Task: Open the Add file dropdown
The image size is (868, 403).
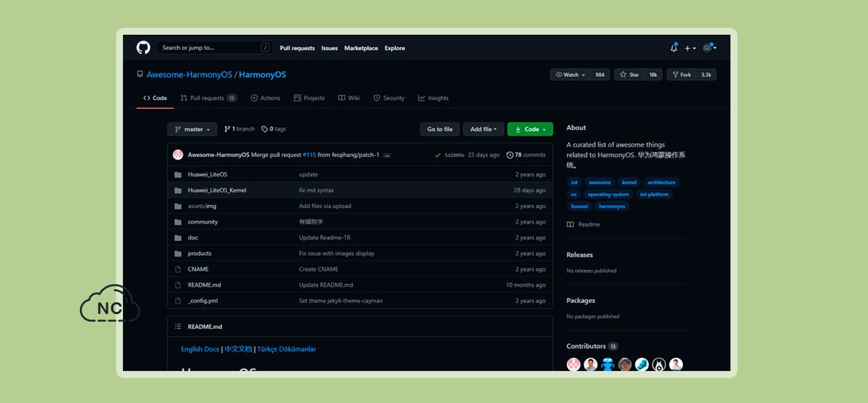Action: coord(483,129)
